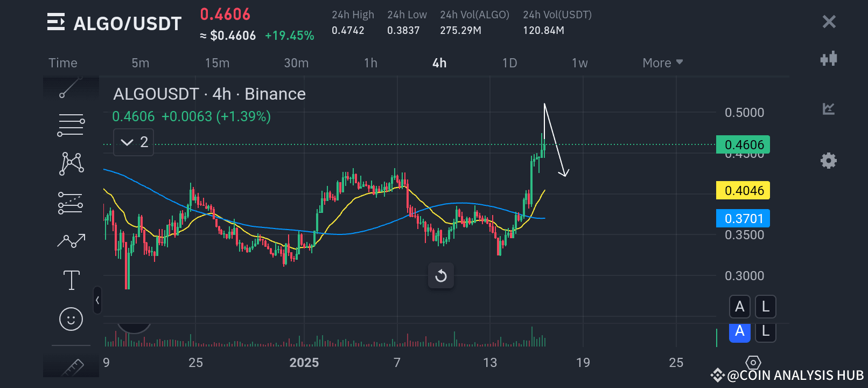The width and height of the screenshot is (868, 388).
Task: Click the 0.5000 price axis label
Action: 744,113
